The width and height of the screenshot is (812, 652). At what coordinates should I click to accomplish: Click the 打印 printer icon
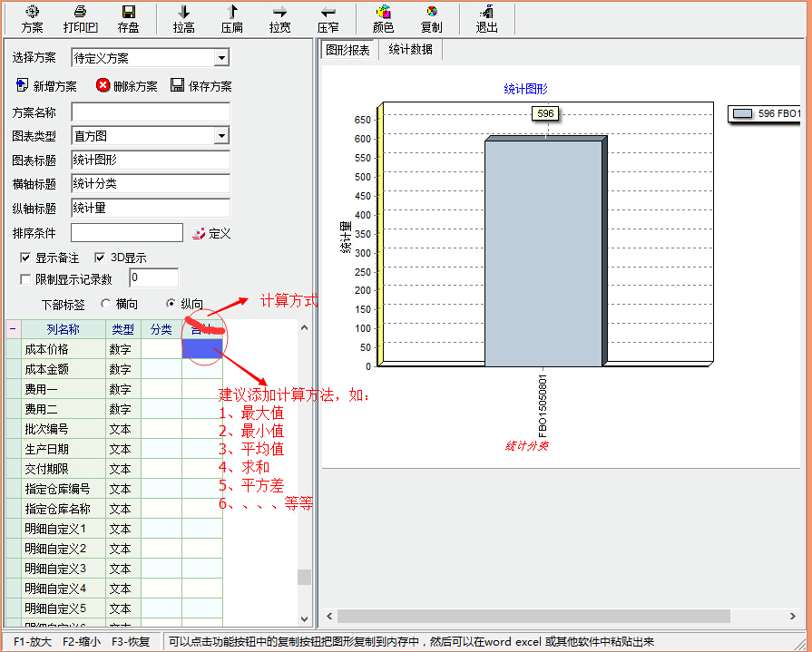pyautogui.click(x=80, y=13)
